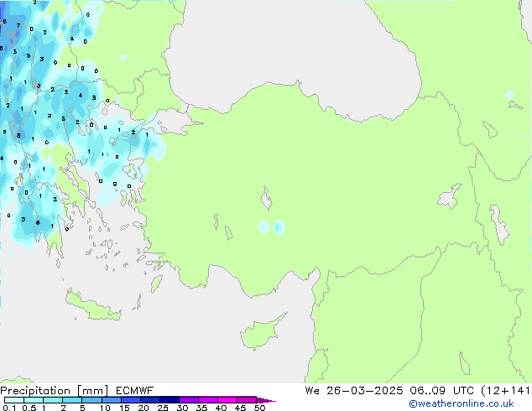The image size is (532, 411).
Task: Click the 0.5–1 mm legend swatch
Action: point(34,400)
